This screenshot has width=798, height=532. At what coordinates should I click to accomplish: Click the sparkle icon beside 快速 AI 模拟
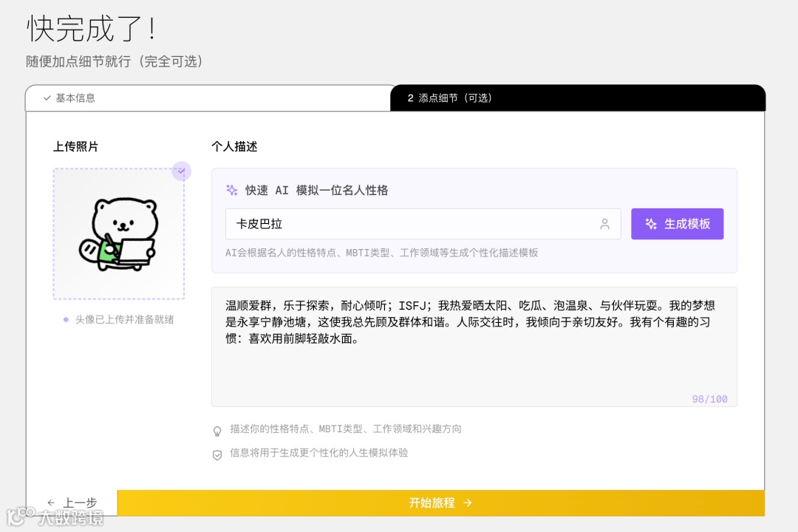231,191
